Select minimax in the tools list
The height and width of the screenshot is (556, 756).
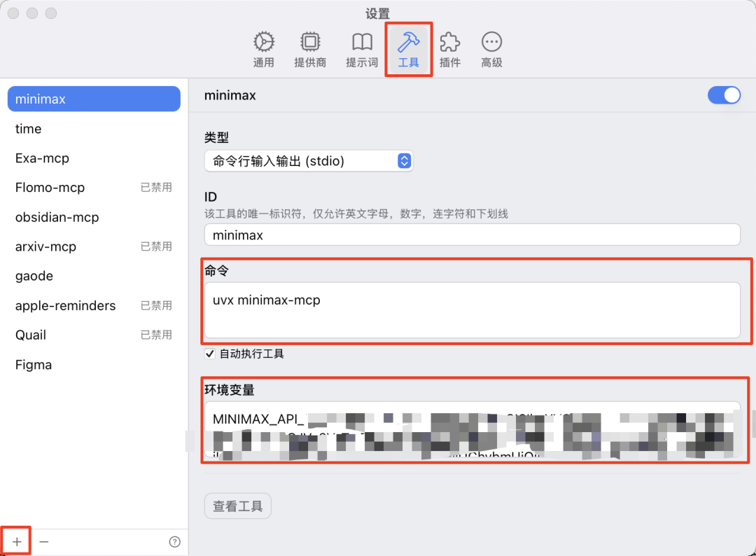(x=94, y=99)
